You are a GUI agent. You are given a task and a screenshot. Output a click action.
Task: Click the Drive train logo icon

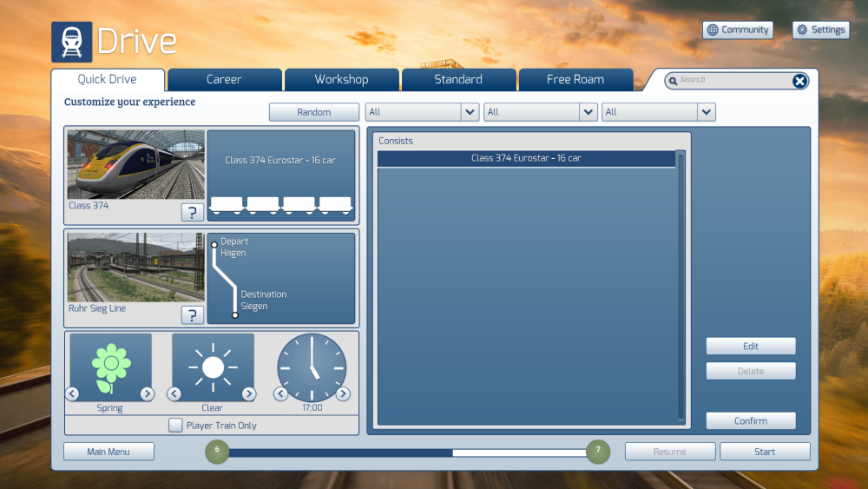72,42
